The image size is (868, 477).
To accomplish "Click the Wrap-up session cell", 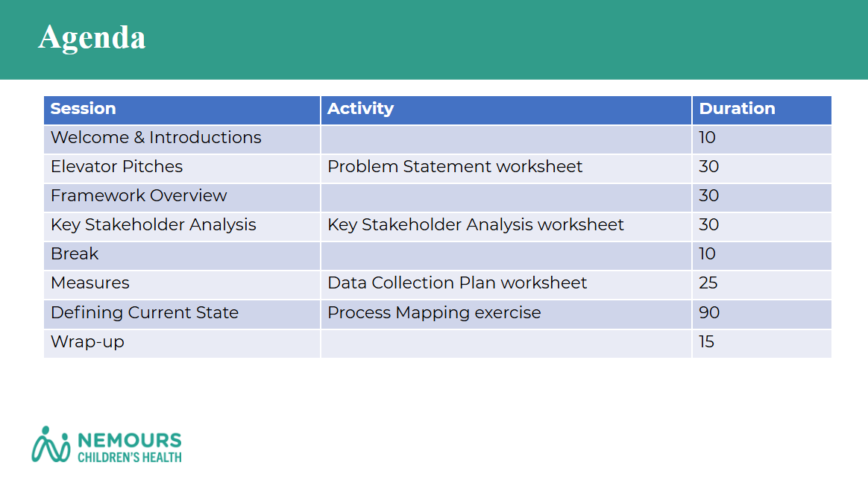I will [87, 342].
